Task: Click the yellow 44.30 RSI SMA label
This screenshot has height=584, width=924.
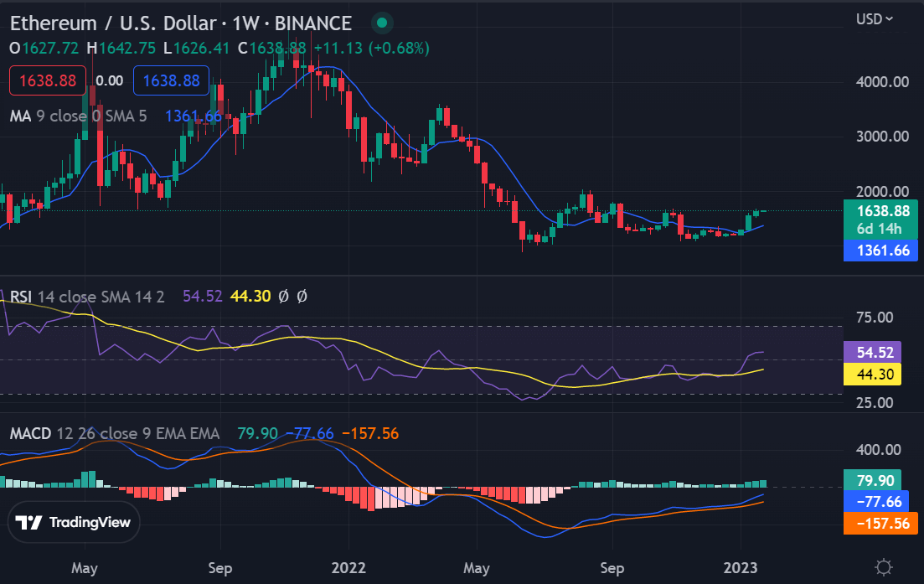Action: (873, 375)
